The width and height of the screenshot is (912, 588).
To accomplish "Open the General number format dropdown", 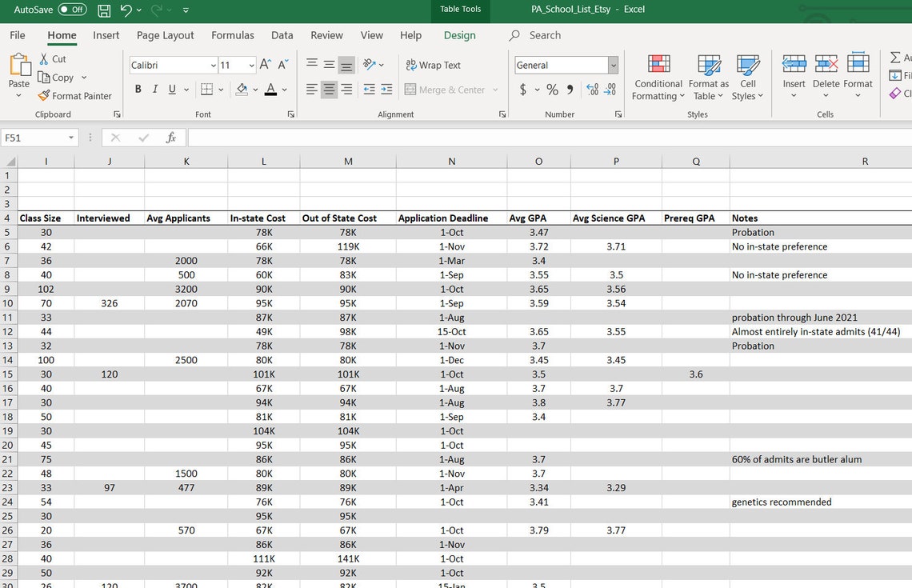I will point(613,65).
